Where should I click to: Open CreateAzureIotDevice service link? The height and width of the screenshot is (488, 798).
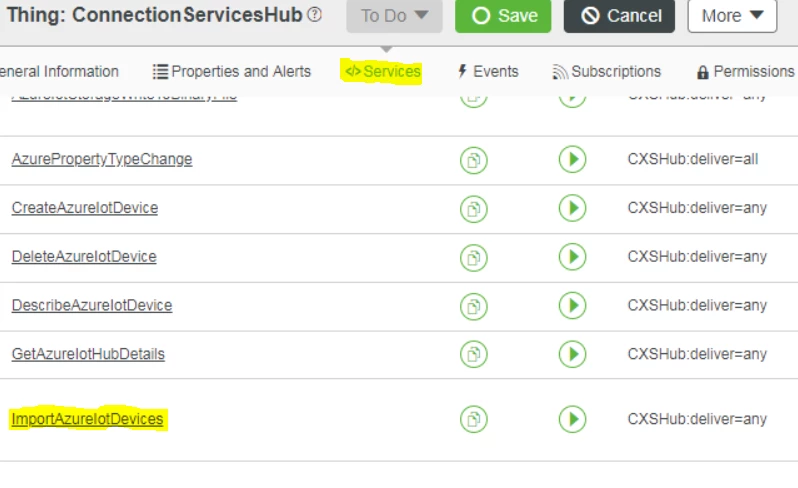pos(84,208)
